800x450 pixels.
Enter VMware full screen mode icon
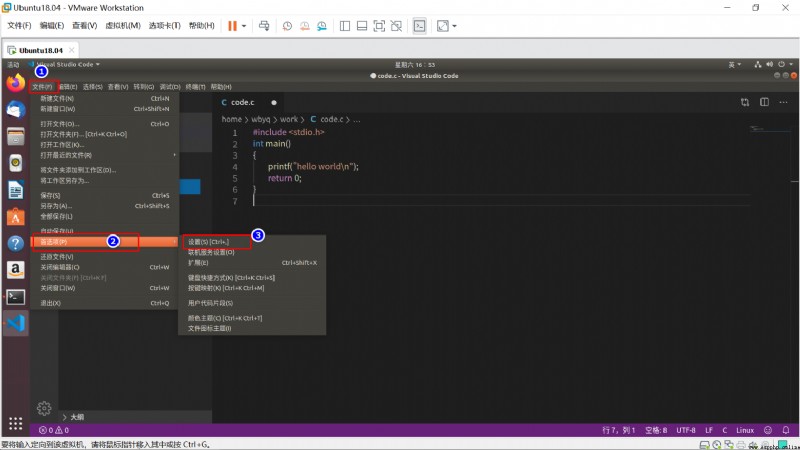tap(379, 26)
